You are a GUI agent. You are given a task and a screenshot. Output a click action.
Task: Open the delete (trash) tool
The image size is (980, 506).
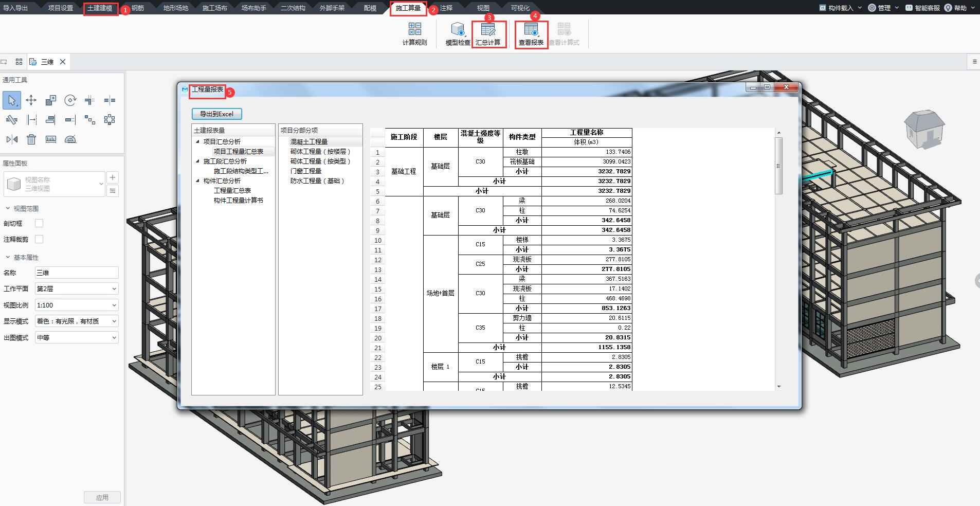(x=31, y=139)
